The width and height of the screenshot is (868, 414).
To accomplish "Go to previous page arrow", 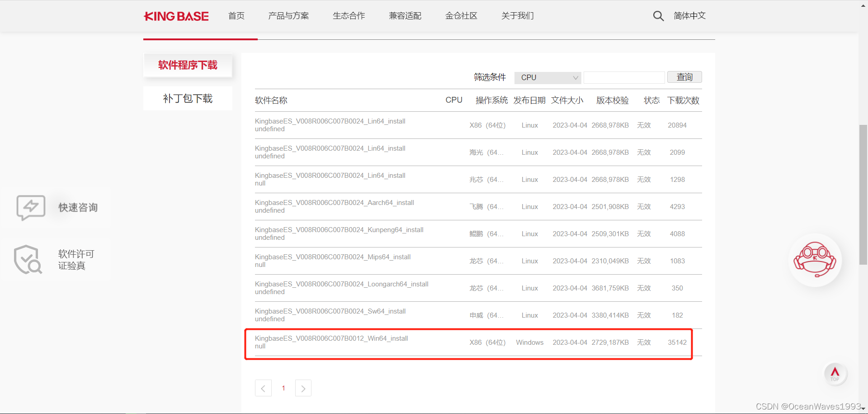I will (x=263, y=388).
